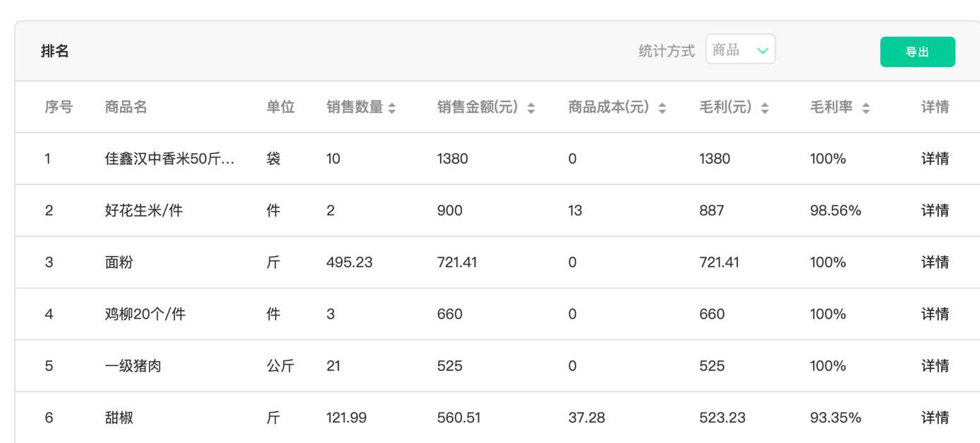This screenshot has width=980, height=443.
Task: View 详情 for 好花生米/件
Action: (x=935, y=210)
